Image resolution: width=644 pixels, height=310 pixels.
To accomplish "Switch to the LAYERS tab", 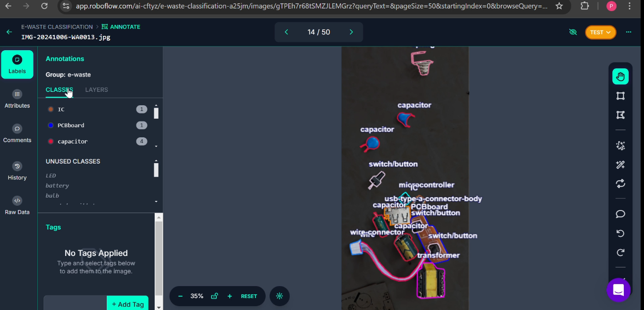I will 97,90.
